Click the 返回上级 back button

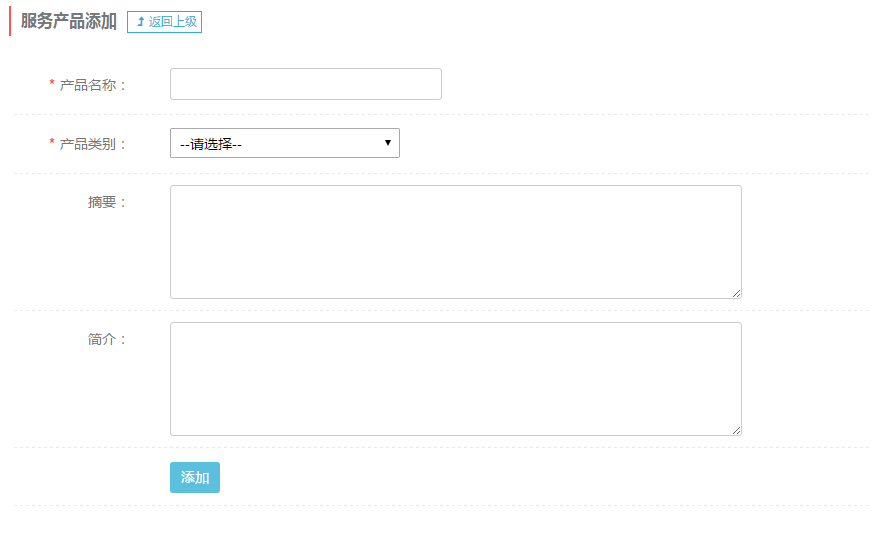164,22
